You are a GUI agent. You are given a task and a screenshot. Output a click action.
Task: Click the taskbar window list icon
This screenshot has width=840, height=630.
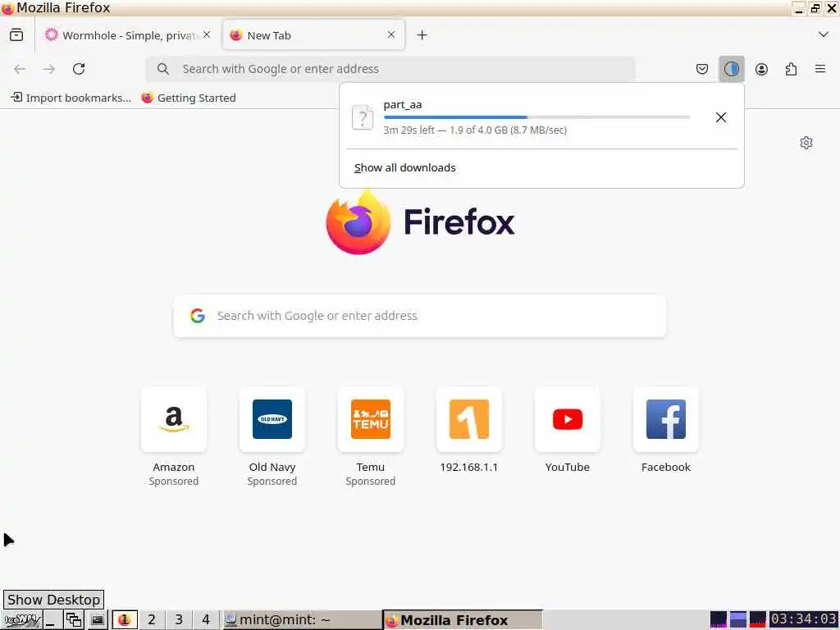tap(73, 620)
